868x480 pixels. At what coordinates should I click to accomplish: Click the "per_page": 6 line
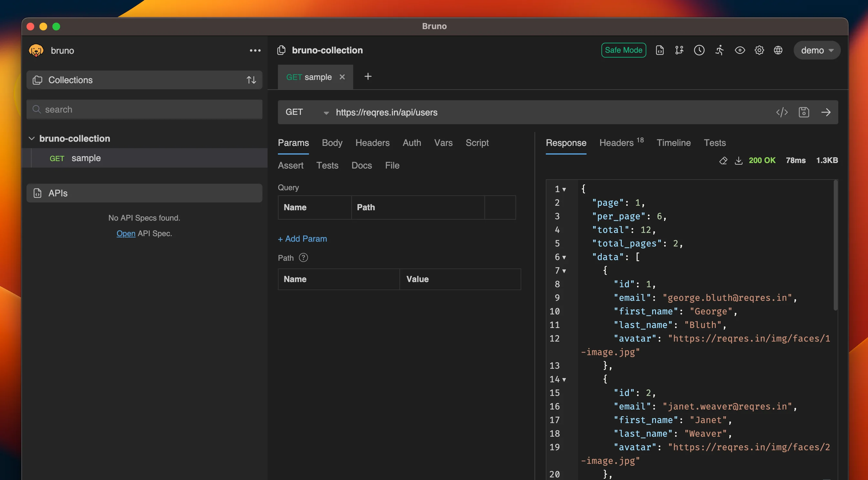click(629, 216)
